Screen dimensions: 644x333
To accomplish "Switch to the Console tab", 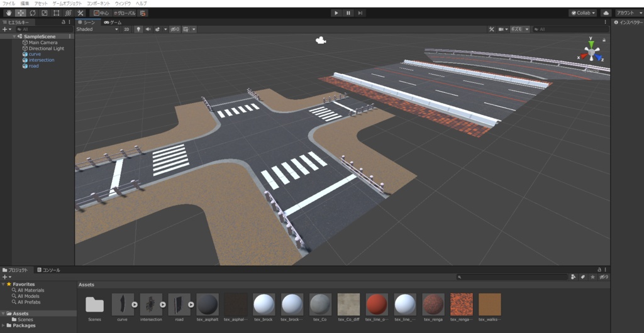I will pyautogui.click(x=48, y=270).
